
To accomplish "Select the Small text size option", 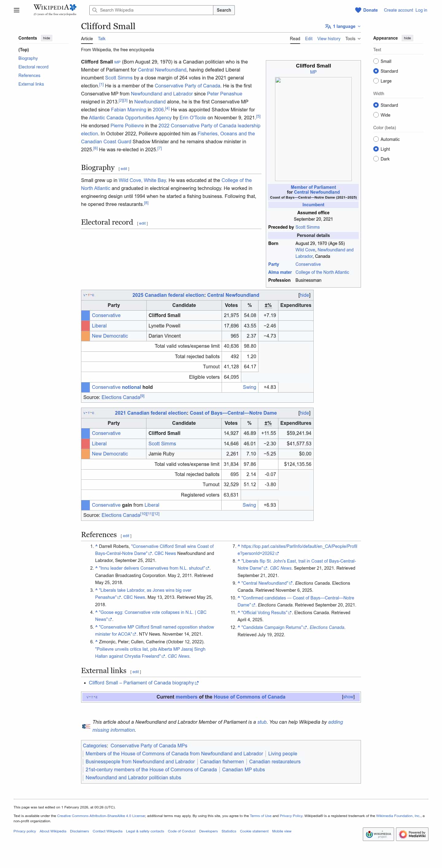I will [x=376, y=61].
